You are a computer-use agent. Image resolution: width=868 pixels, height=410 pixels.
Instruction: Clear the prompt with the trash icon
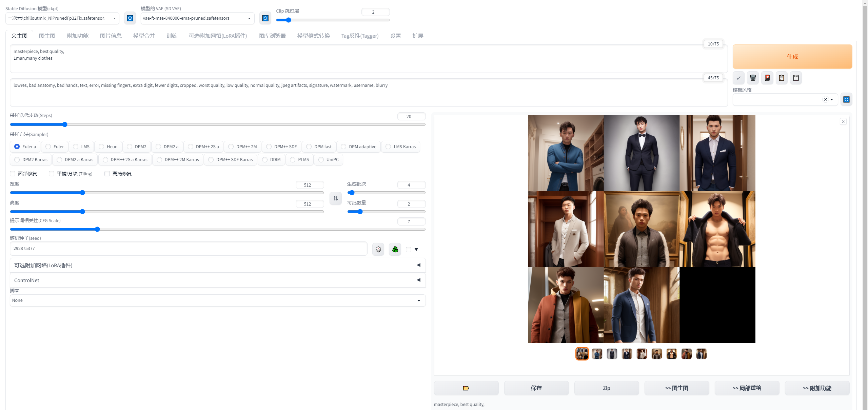[x=753, y=78]
